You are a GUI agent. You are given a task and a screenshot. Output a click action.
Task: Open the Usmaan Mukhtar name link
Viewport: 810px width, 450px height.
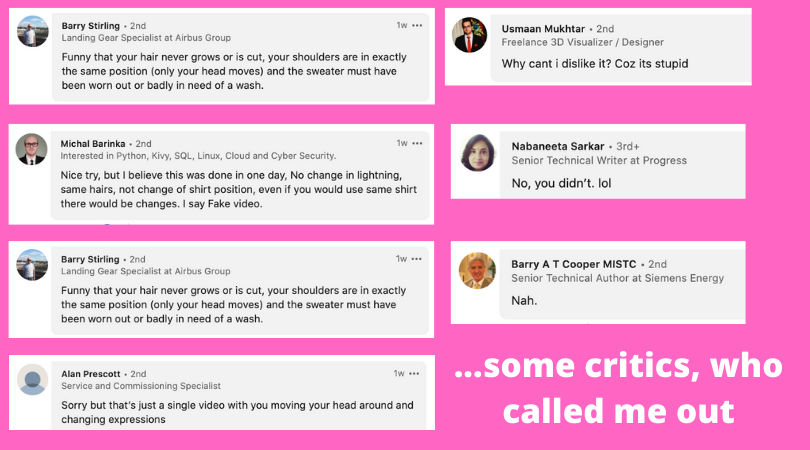tap(543, 29)
